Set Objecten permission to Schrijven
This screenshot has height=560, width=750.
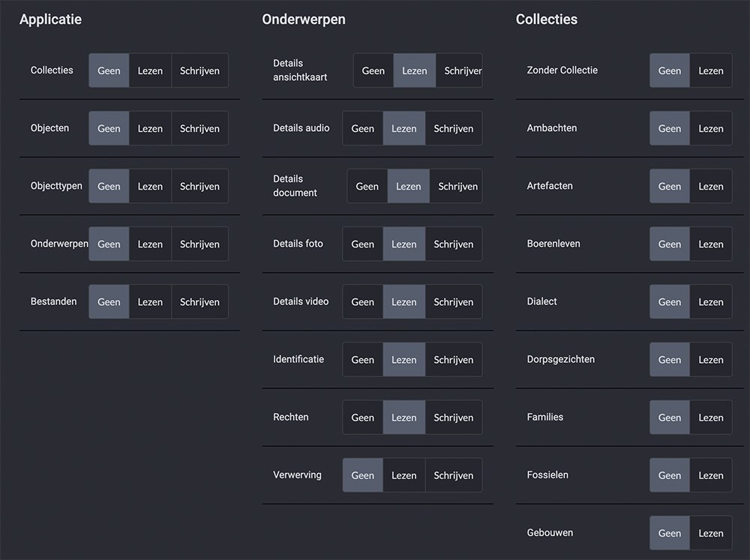[x=199, y=128]
